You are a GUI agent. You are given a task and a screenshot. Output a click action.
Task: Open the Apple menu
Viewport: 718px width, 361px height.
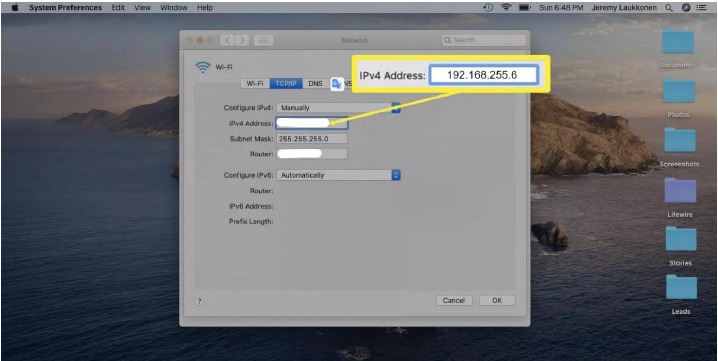tap(15, 8)
